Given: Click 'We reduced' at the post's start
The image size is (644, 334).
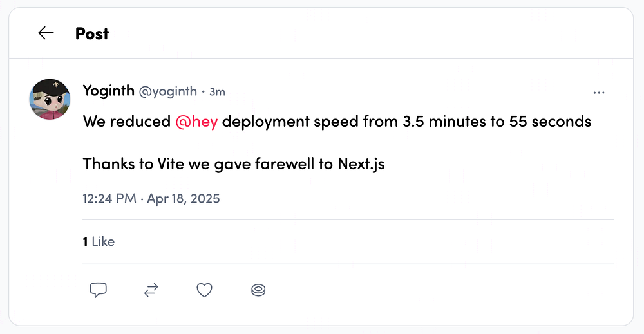Looking at the screenshot, I should tap(127, 121).
